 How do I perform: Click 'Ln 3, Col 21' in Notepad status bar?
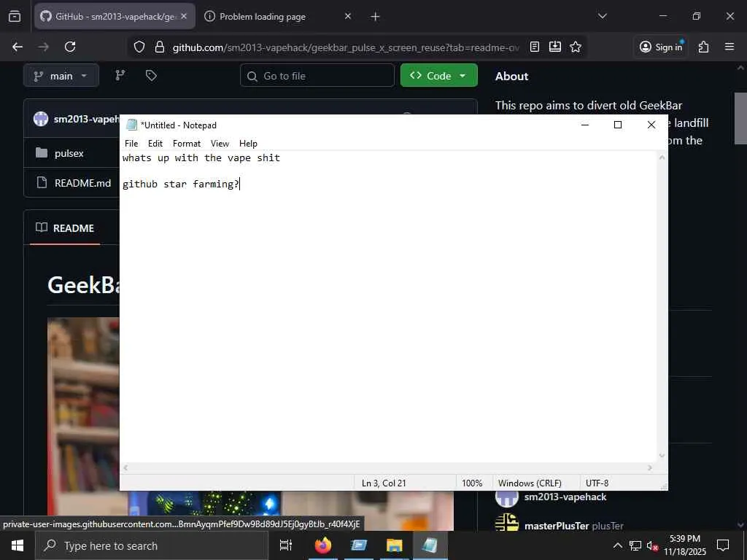pos(384,483)
